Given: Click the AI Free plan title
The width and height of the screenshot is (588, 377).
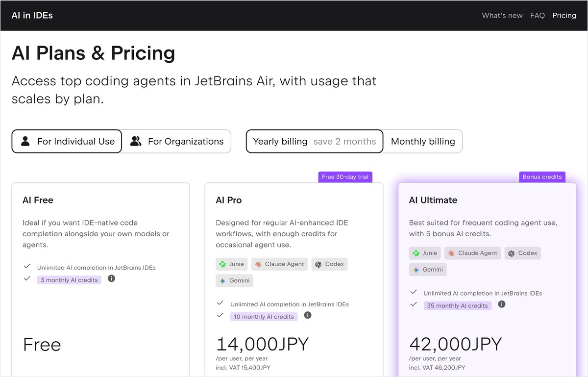Looking at the screenshot, I should (38, 200).
